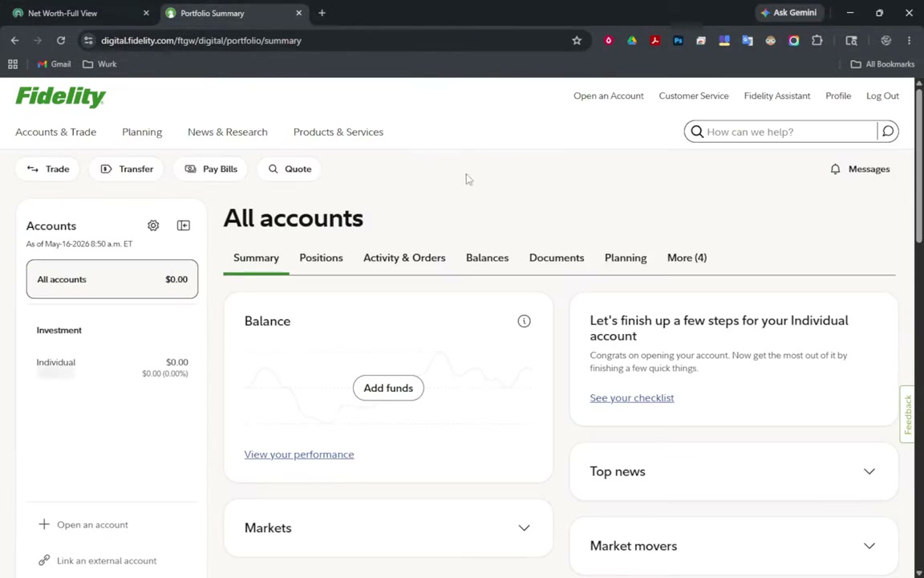The height and width of the screenshot is (578, 924).
Task: Click the Fidelity Assistant header link
Action: 776,96
